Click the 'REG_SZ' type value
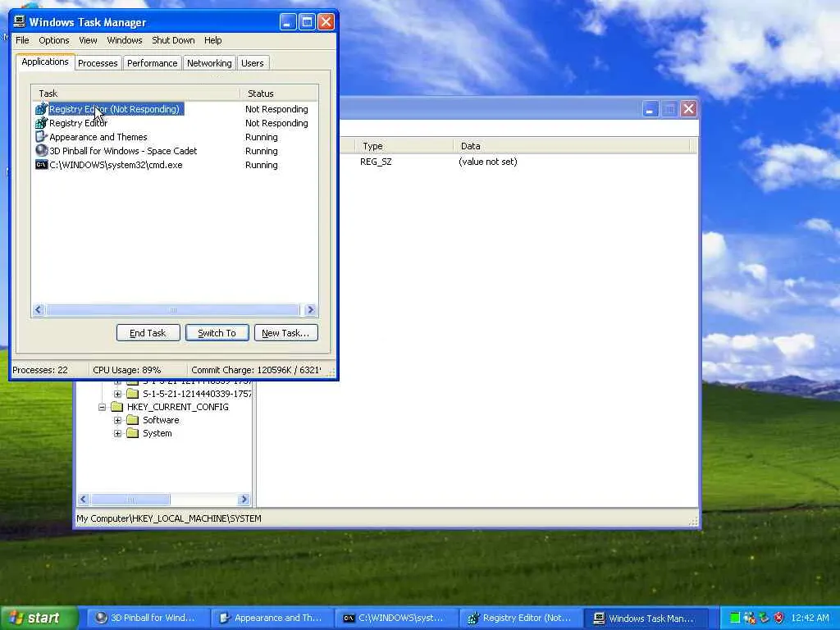Image resolution: width=840 pixels, height=630 pixels. (376, 162)
